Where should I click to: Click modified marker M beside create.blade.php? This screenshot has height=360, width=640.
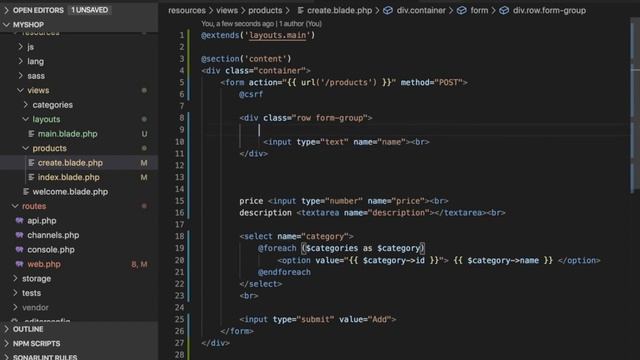[144, 163]
